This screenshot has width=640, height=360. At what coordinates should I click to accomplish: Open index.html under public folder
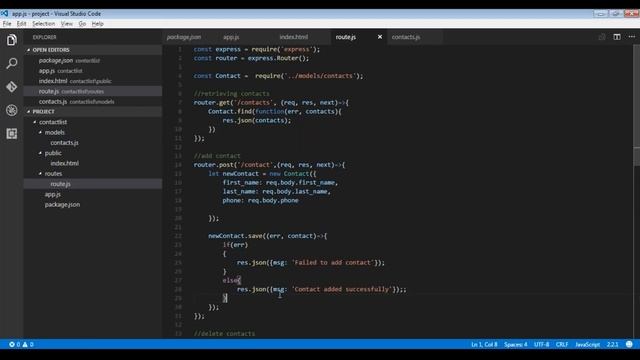[64, 163]
